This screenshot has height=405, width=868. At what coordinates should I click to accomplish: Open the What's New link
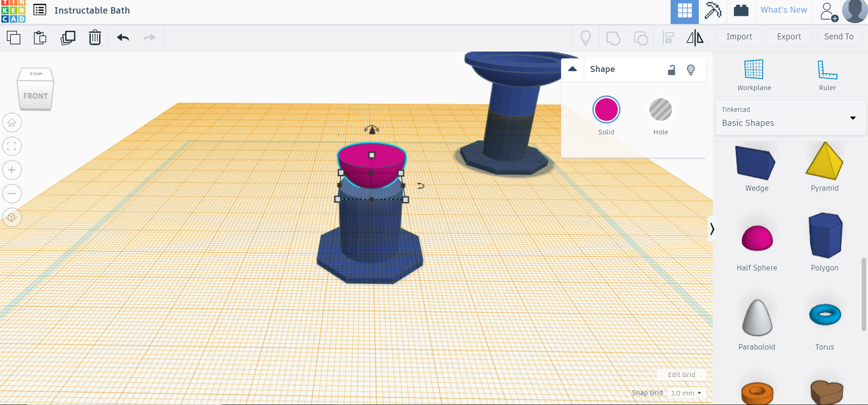coord(784,10)
